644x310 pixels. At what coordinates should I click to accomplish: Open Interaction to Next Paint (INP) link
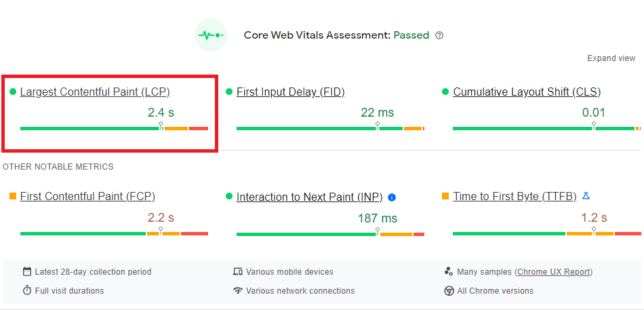(x=309, y=197)
